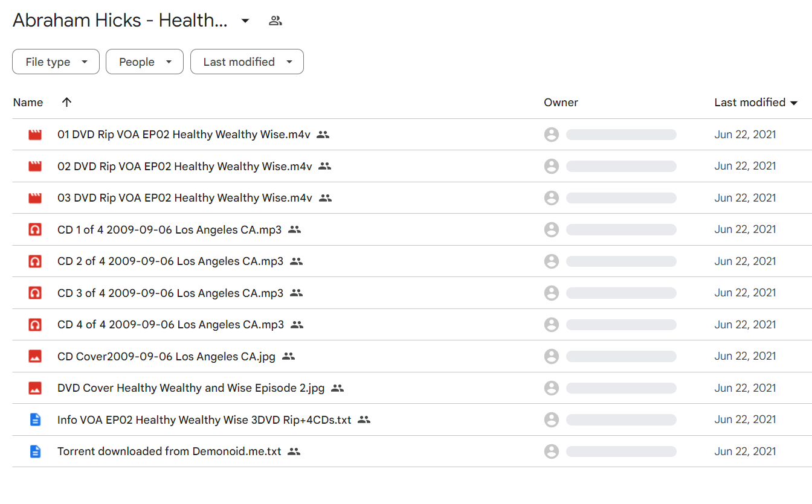The image size is (812, 504).
Task: Click shared icon beside Torrent downloaded txt
Action: [x=294, y=451]
